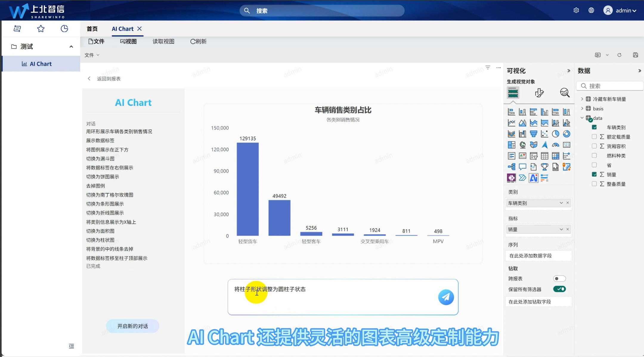This screenshot has height=357, width=644.
Task: Select the treemap visual
Action: point(511,145)
